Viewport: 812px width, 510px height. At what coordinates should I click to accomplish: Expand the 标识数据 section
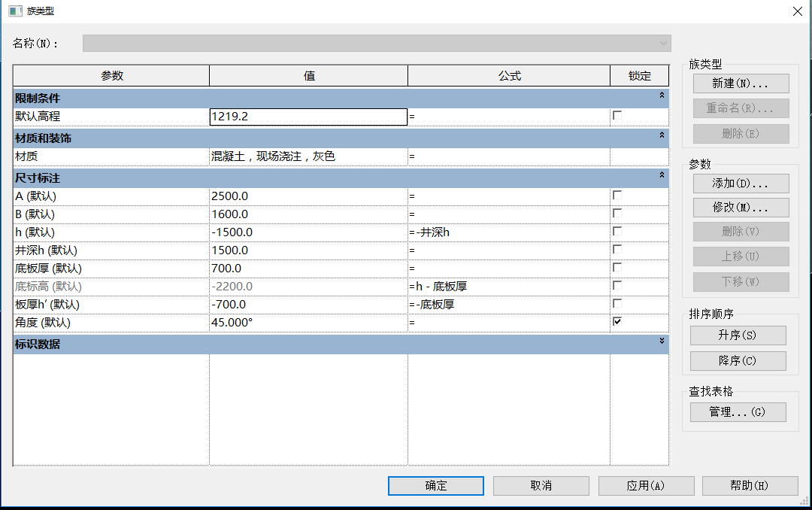tap(662, 342)
